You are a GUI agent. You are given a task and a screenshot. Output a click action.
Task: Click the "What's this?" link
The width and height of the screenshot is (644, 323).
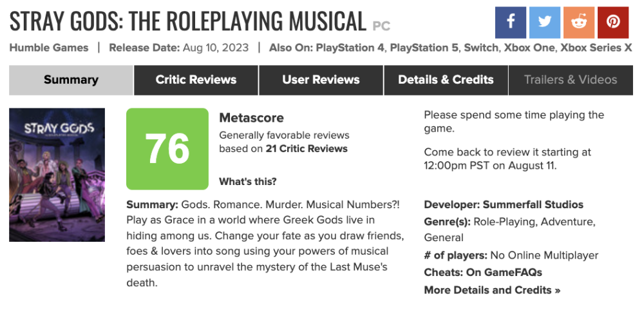tap(248, 181)
